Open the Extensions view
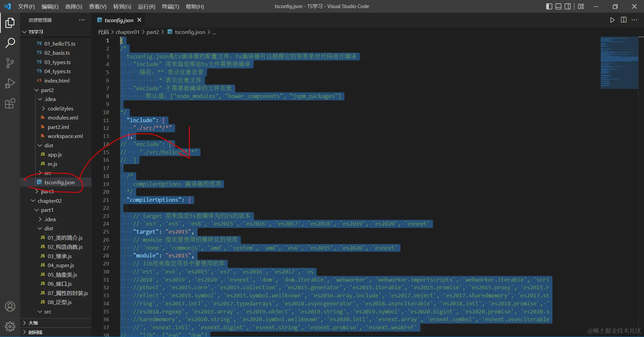 pyautogui.click(x=10, y=103)
